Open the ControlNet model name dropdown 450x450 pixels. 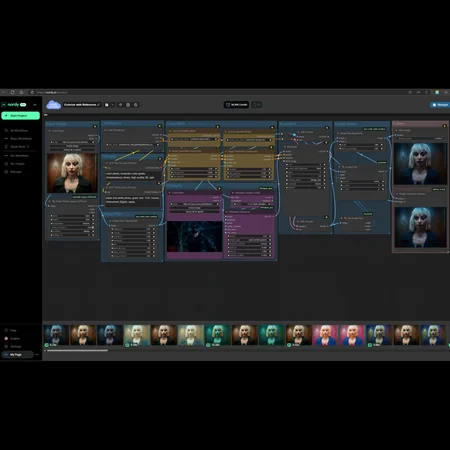194,139
